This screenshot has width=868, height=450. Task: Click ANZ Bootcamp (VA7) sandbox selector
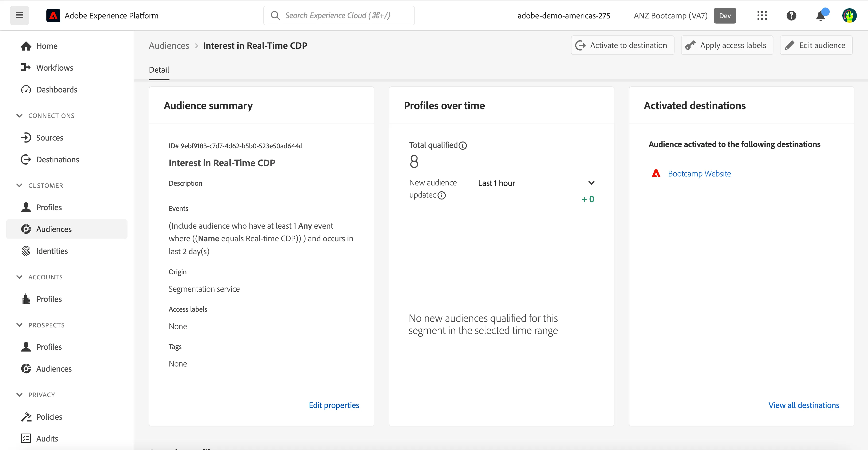click(670, 16)
